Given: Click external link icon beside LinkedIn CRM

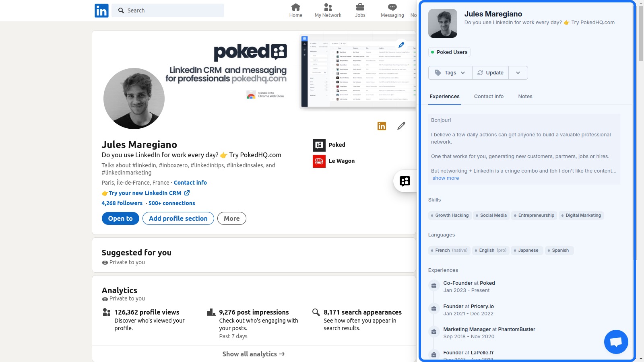Looking at the screenshot, I should coord(187,193).
